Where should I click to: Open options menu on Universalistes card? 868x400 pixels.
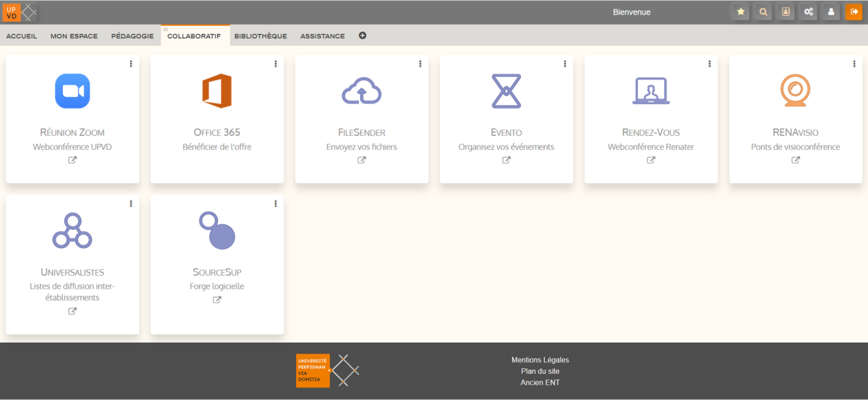pos(131,204)
